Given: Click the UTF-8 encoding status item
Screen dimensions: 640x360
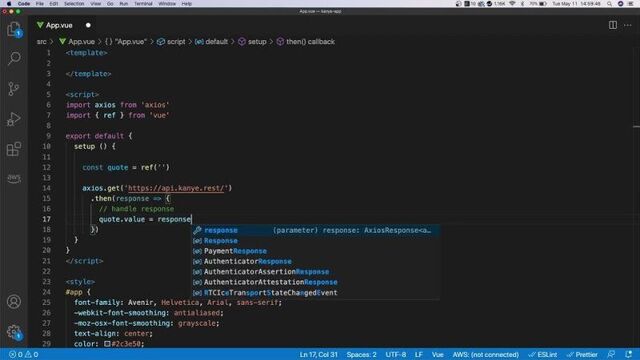Looking at the screenshot, I should coord(396,354).
